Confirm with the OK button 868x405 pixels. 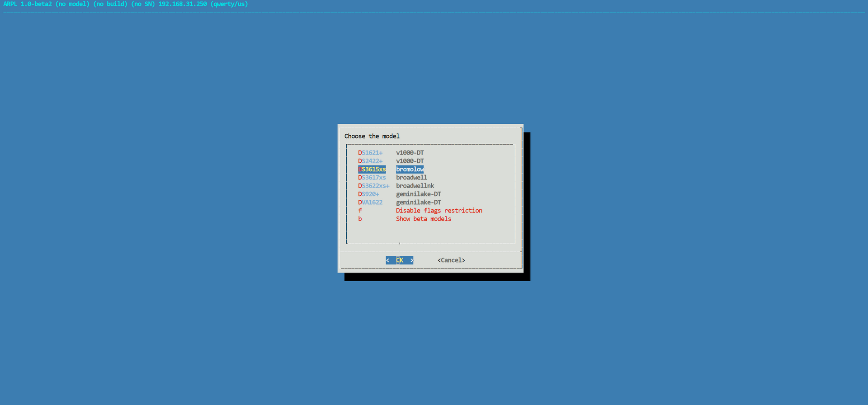pos(400,260)
